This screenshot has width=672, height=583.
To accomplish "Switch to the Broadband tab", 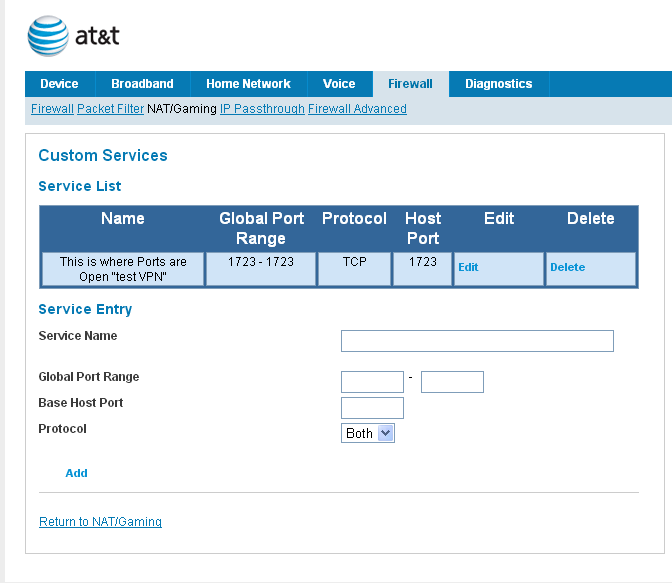I will tap(142, 84).
